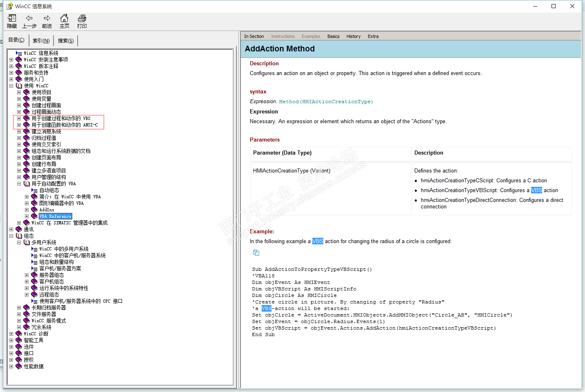Click the AddAction Method heading

[x=280, y=49]
